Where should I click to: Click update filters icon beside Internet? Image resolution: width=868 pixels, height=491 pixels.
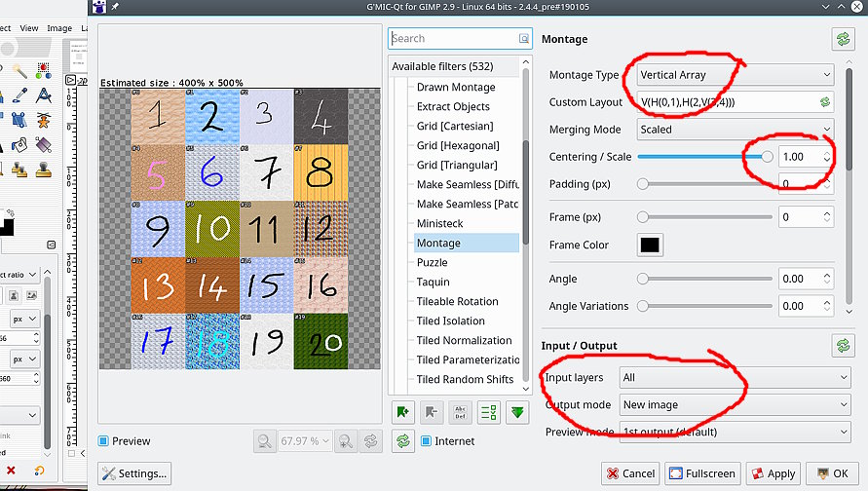click(402, 441)
